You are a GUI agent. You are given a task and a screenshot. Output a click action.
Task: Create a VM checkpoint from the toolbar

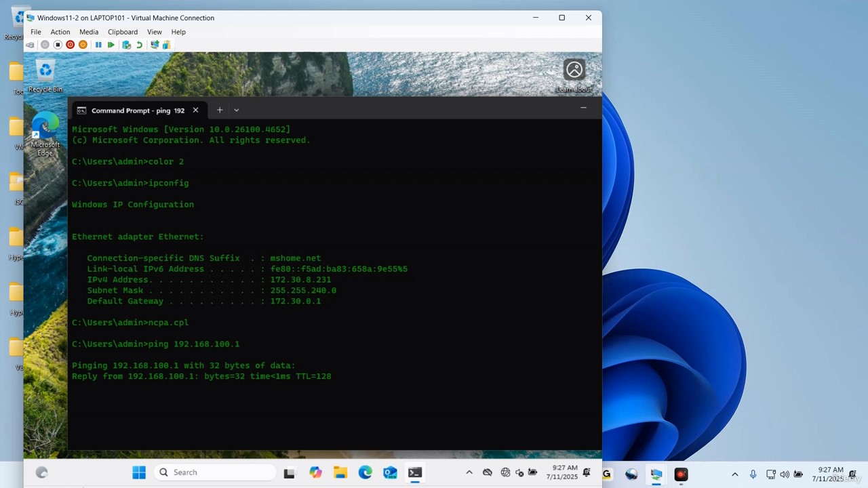click(126, 45)
